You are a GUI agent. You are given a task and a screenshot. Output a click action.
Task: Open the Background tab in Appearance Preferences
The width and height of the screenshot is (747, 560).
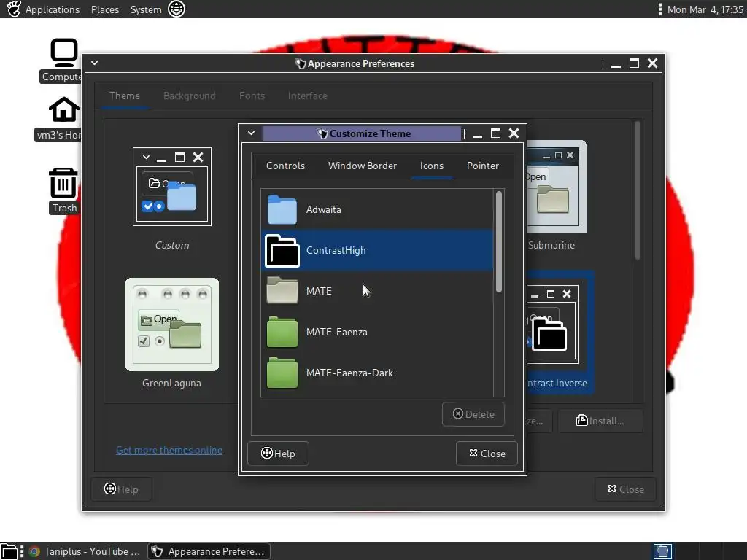click(x=189, y=96)
